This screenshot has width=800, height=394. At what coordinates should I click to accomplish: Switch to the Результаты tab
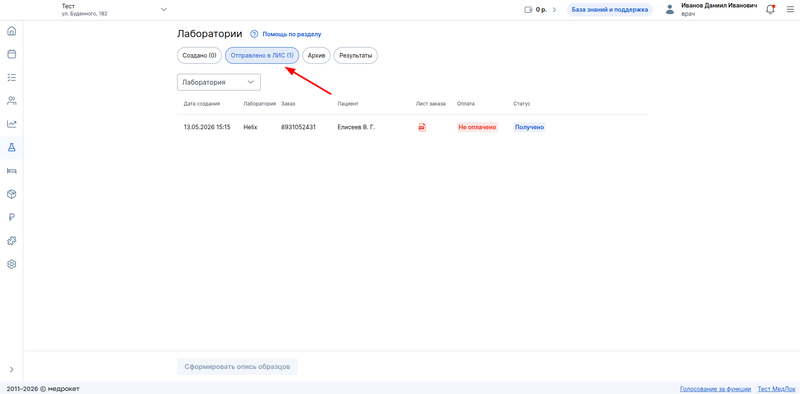click(356, 55)
